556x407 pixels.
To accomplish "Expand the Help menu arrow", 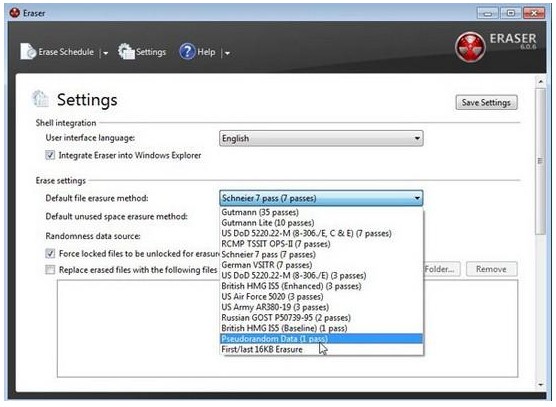I will point(227,53).
